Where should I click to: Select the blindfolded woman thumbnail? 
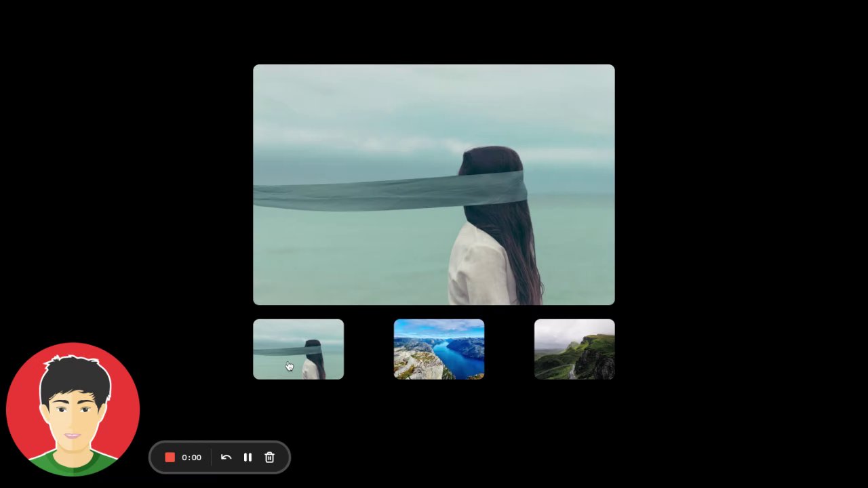pos(298,349)
